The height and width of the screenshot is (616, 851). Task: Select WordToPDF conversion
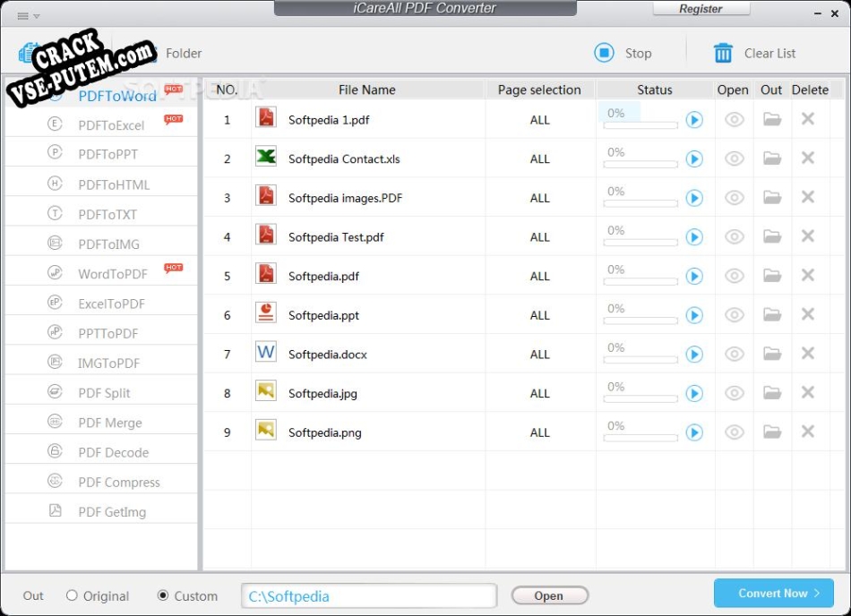pyautogui.click(x=101, y=274)
